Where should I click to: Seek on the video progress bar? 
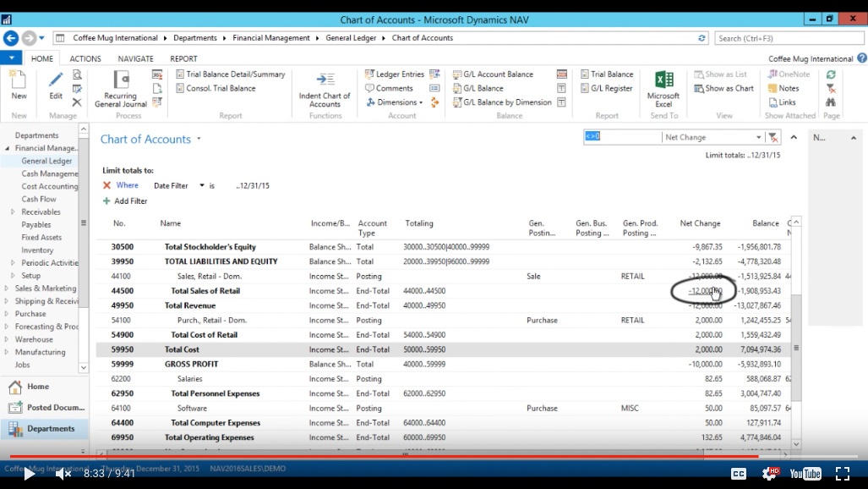click(434, 456)
